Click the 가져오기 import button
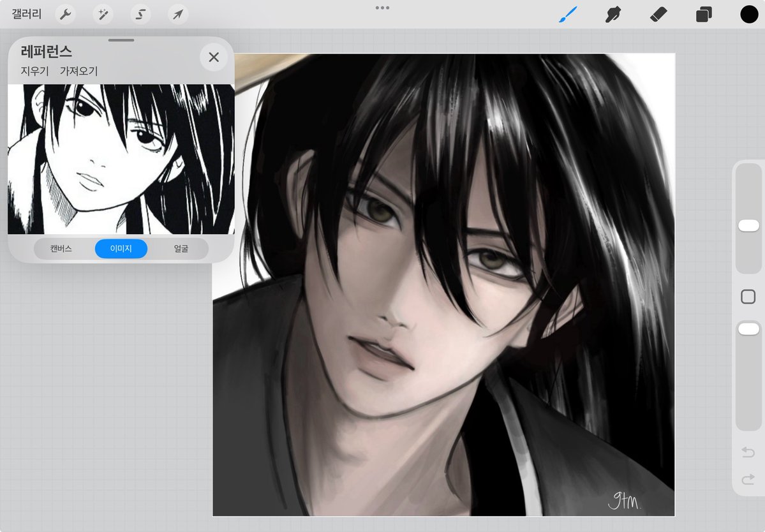The image size is (765, 532). tap(79, 71)
